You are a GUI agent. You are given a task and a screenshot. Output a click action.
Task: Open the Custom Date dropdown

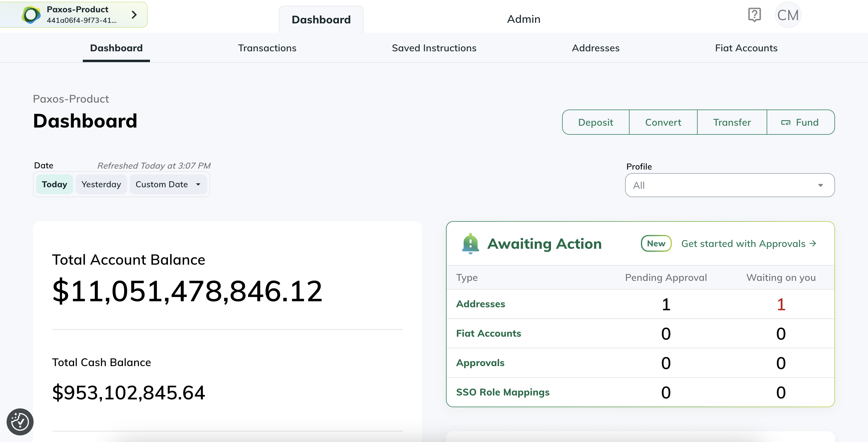coord(168,185)
